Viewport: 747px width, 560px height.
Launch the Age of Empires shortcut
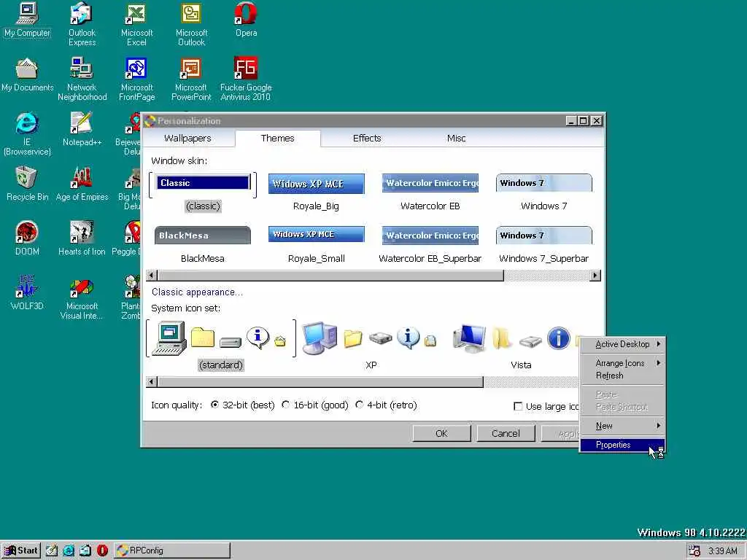(82, 184)
